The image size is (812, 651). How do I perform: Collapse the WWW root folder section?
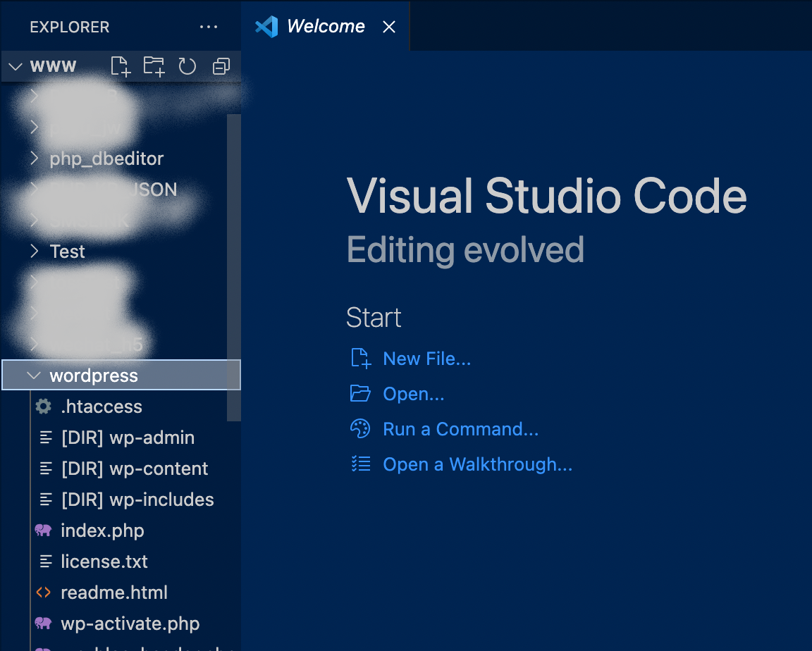pos(16,66)
